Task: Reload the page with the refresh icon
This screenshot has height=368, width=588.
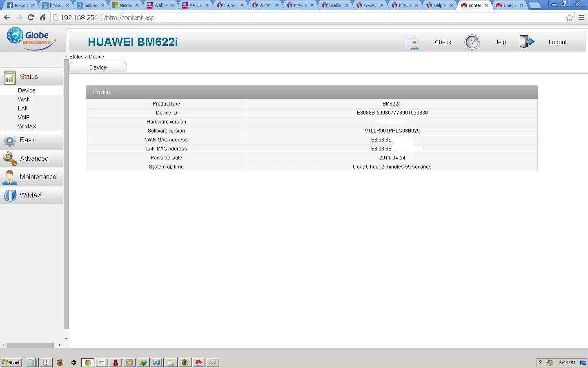Action: pos(31,18)
